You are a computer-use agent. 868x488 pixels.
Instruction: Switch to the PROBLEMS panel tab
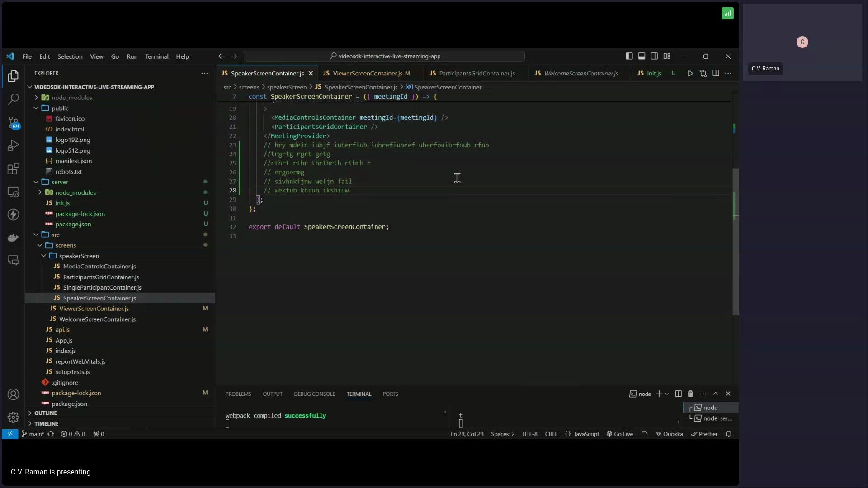(238, 394)
